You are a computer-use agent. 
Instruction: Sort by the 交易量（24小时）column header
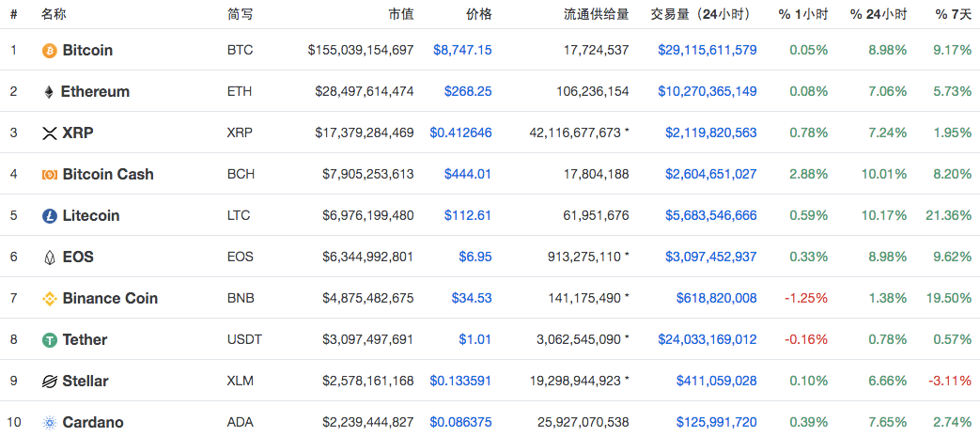pyautogui.click(x=701, y=14)
